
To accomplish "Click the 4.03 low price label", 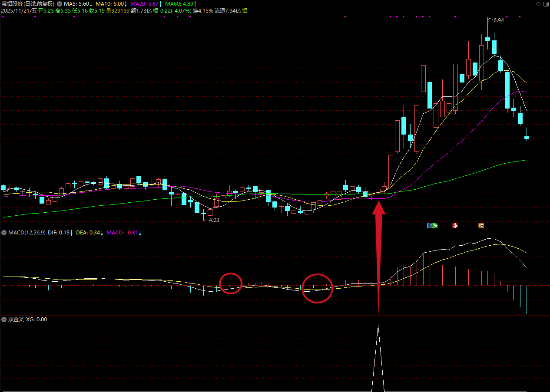I will (214, 220).
